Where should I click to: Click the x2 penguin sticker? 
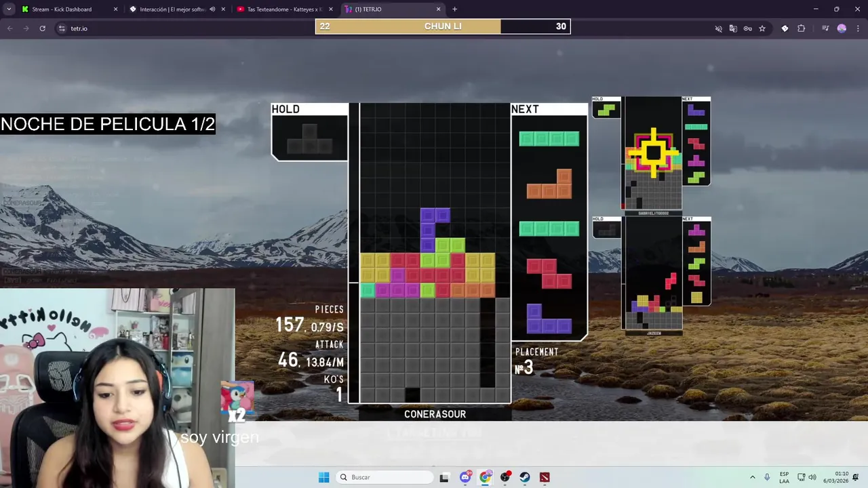point(237,401)
